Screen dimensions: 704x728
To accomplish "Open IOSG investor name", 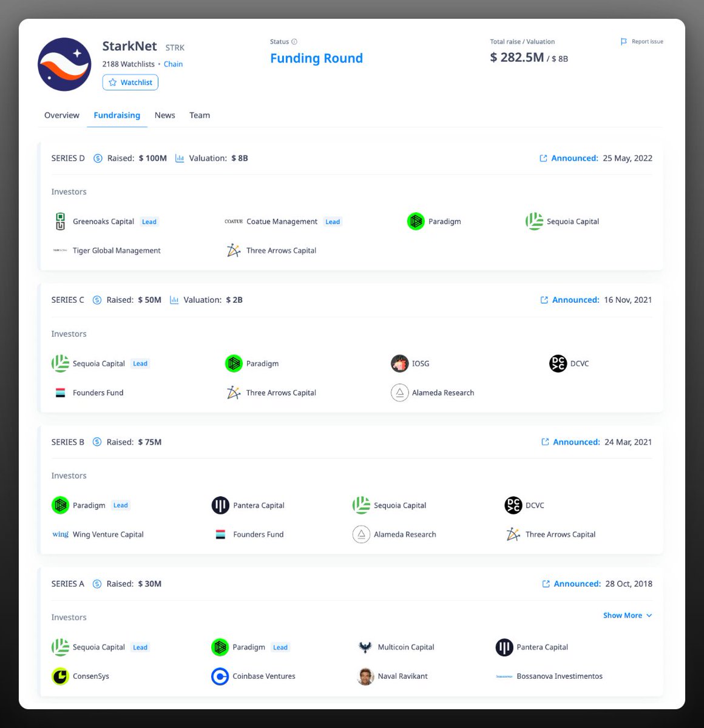I will (x=421, y=363).
